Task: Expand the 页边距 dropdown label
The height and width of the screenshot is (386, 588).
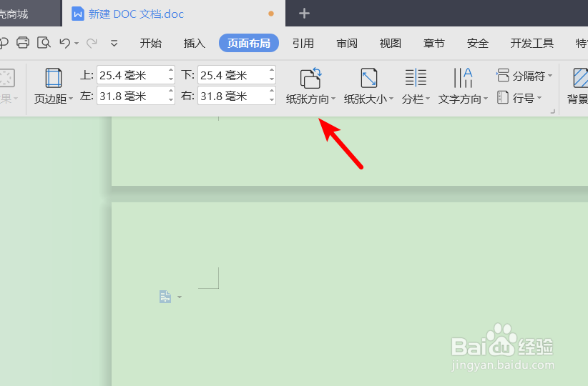Action: 53,99
